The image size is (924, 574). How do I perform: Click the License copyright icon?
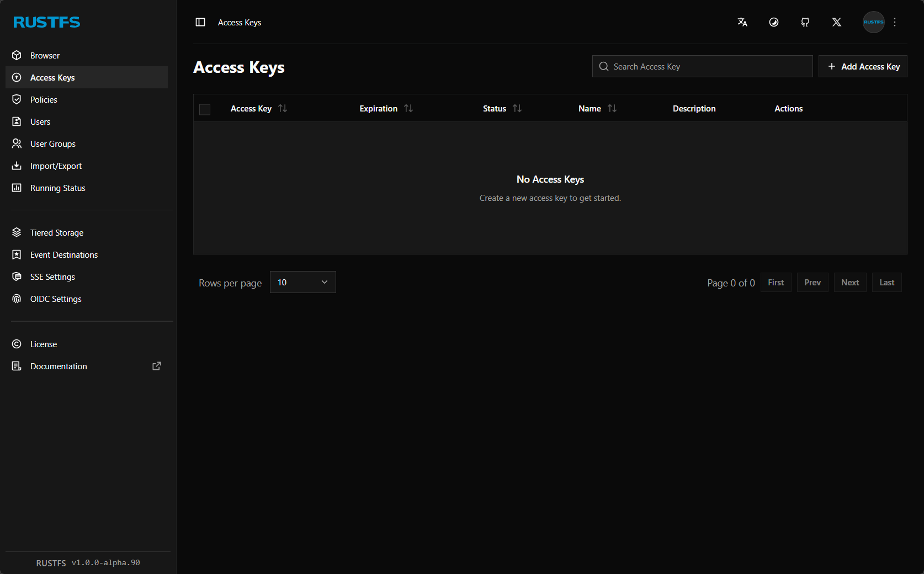coord(17,344)
